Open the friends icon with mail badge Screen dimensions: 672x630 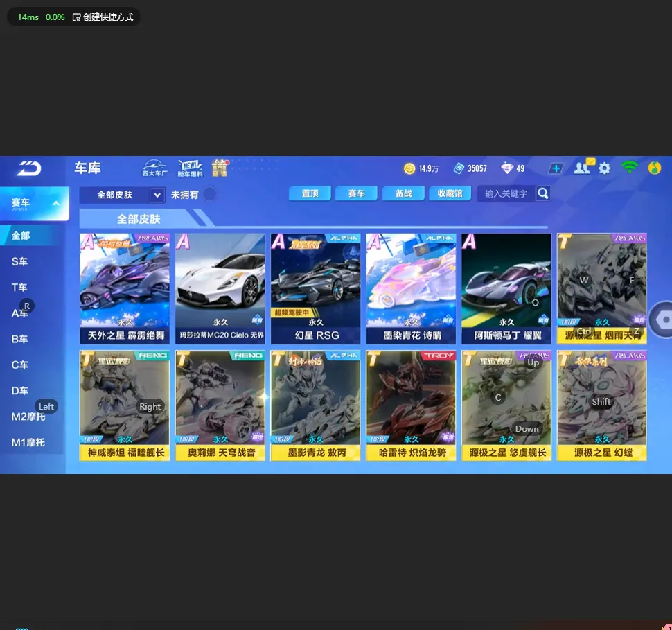[583, 167]
